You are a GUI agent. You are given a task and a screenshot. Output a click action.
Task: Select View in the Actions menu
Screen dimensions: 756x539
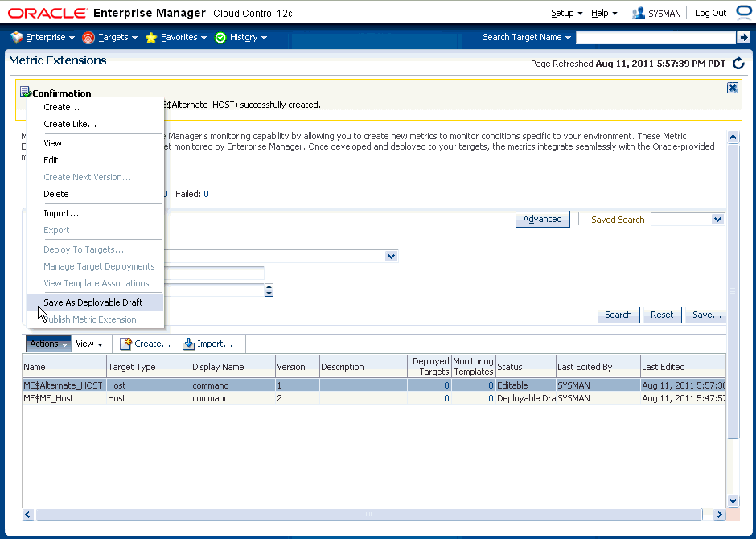point(96,143)
